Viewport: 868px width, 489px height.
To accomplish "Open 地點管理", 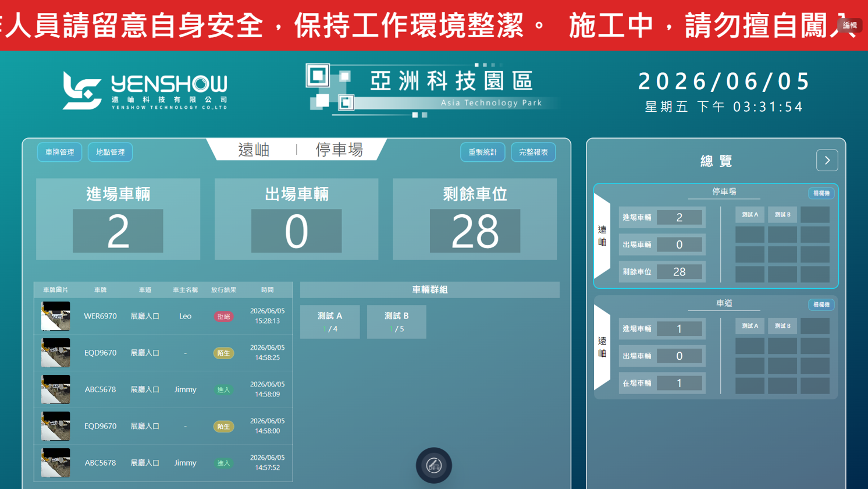I will tap(111, 152).
